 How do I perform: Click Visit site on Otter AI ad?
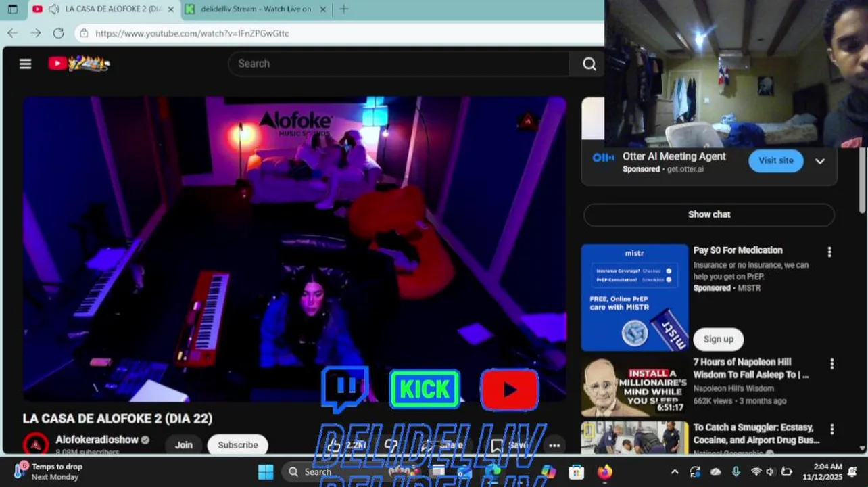775,161
